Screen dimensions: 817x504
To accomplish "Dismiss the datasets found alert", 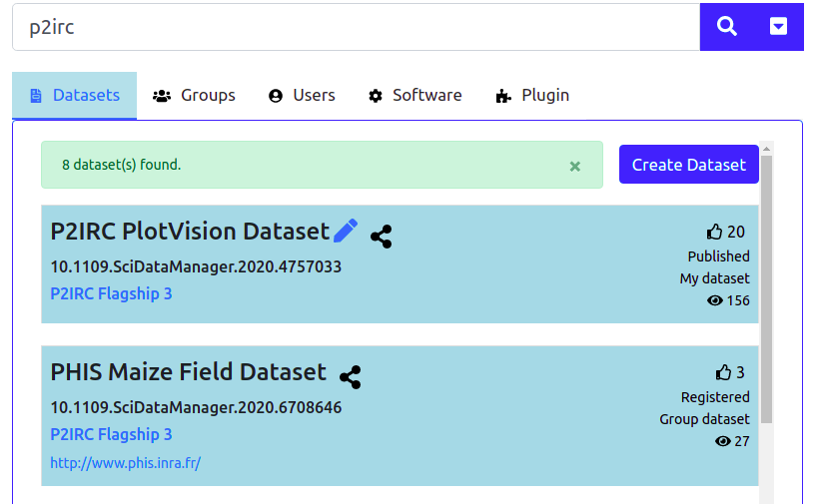I will [x=575, y=166].
